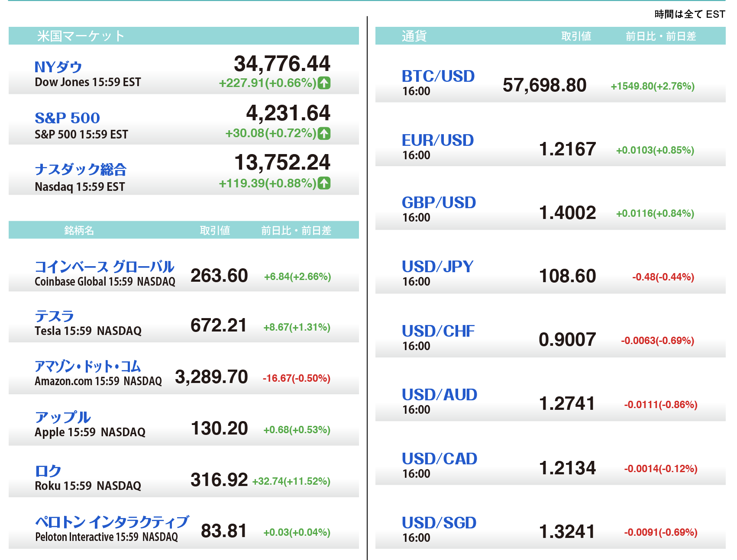Open the USD/JPY currency pair
The image size is (737, 560).
(x=437, y=267)
